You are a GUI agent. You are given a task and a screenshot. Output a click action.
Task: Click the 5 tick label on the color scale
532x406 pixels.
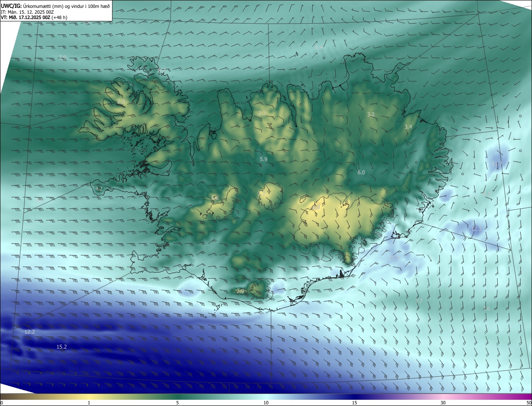click(x=177, y=403)
